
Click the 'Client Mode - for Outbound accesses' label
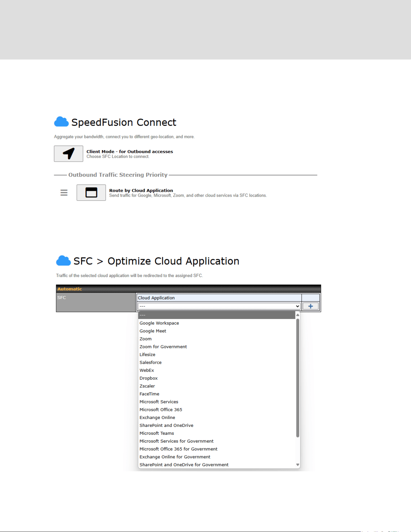pos(130,151)
